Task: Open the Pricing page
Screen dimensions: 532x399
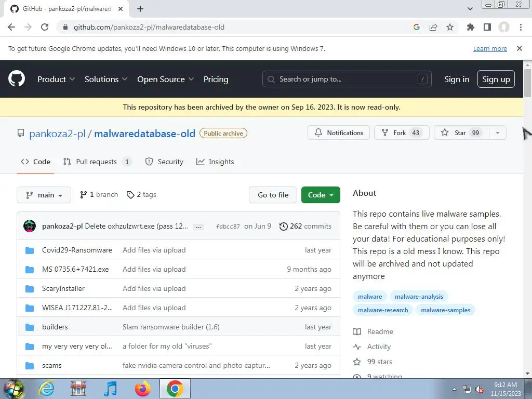Action: (x=216, y=79)
